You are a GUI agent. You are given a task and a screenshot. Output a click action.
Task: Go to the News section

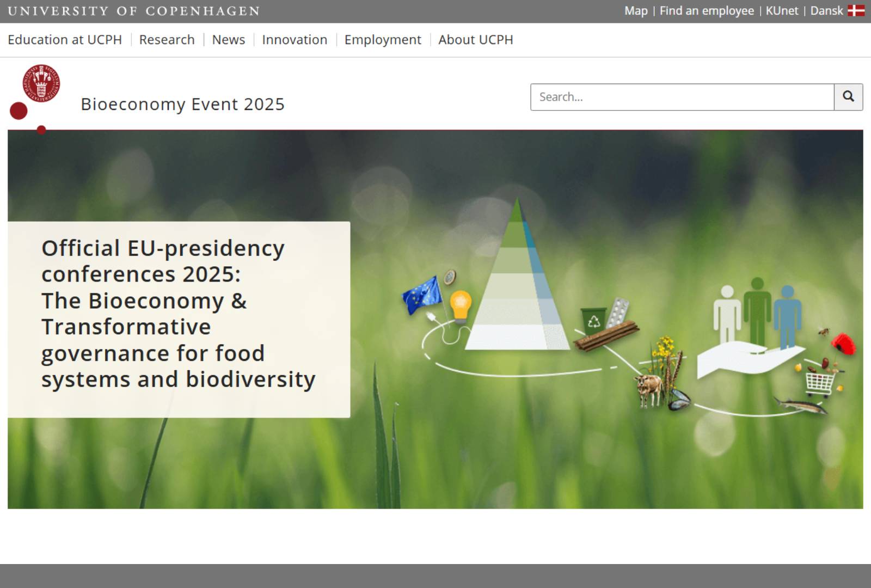click(x=228, y=40)
